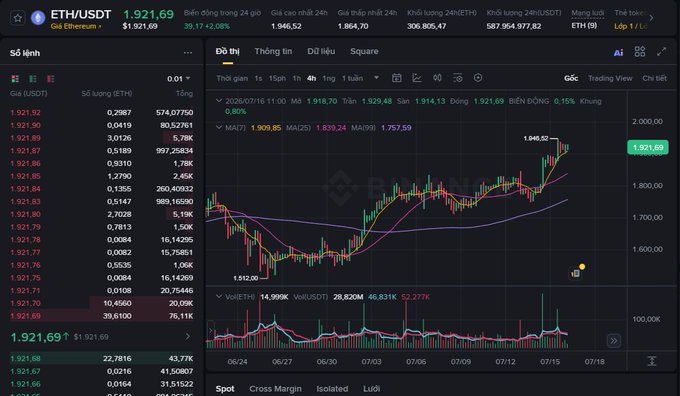This screenshot has width=680, height=396.
Task: Click the MA(25) indicator label
Action: (x=298, y=128)
